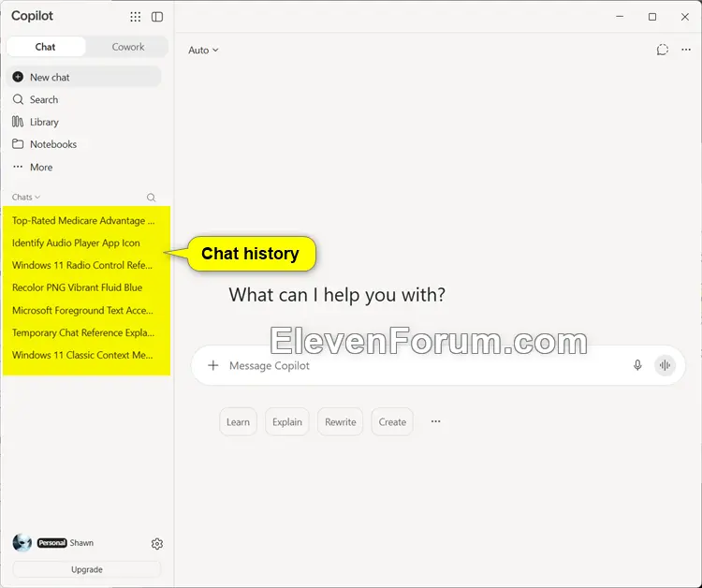Start voice conversation waveform button

tap(665, 365)
